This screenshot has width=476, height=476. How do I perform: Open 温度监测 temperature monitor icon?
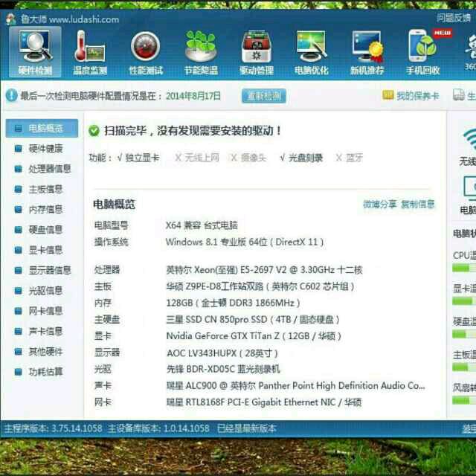90,52
